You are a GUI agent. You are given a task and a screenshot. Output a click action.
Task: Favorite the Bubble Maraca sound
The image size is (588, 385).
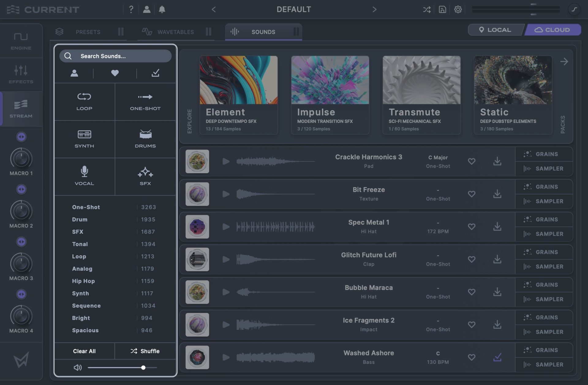(472, 292)
